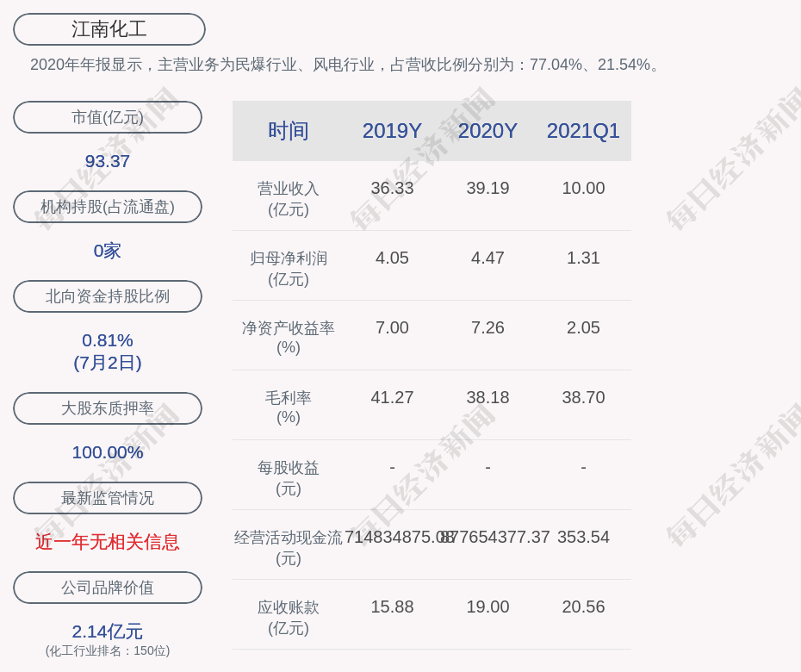
Task: Click net profit value 4.47
Action: pos(487,258)
